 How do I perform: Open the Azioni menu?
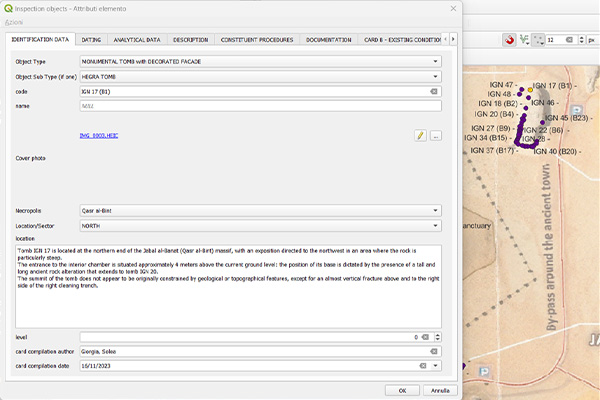[14, 22]
